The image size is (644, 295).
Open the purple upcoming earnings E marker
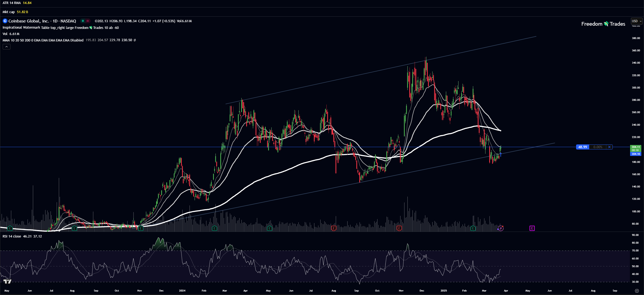point(532,228)
